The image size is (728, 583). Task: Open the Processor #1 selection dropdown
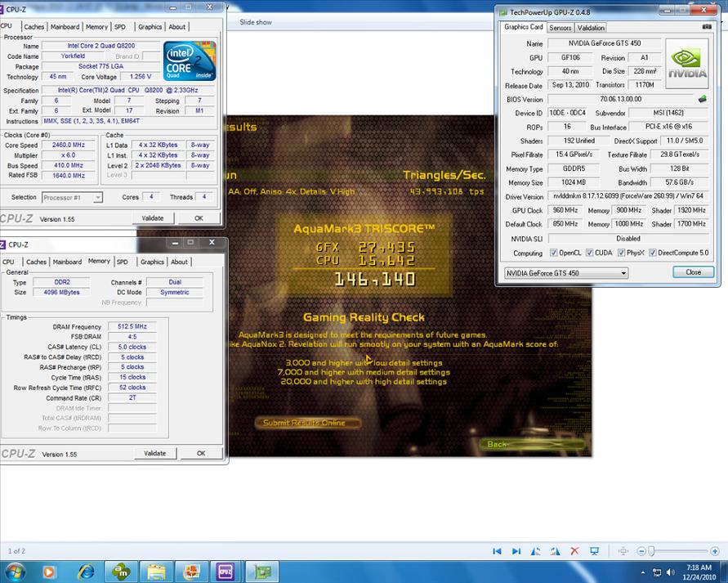pyautogui.click(x=72, y=197)
